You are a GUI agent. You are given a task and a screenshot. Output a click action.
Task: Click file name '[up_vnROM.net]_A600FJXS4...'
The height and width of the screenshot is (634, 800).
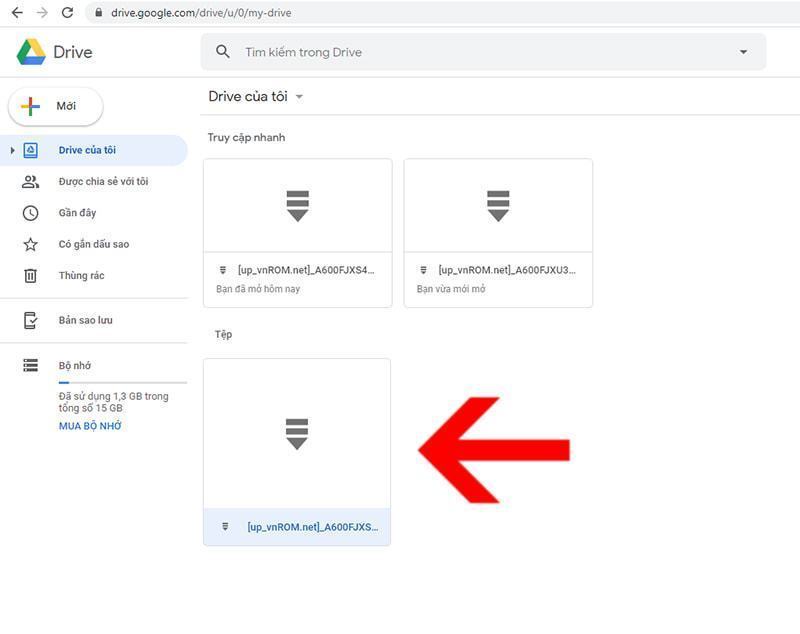(x=306, y=270)
